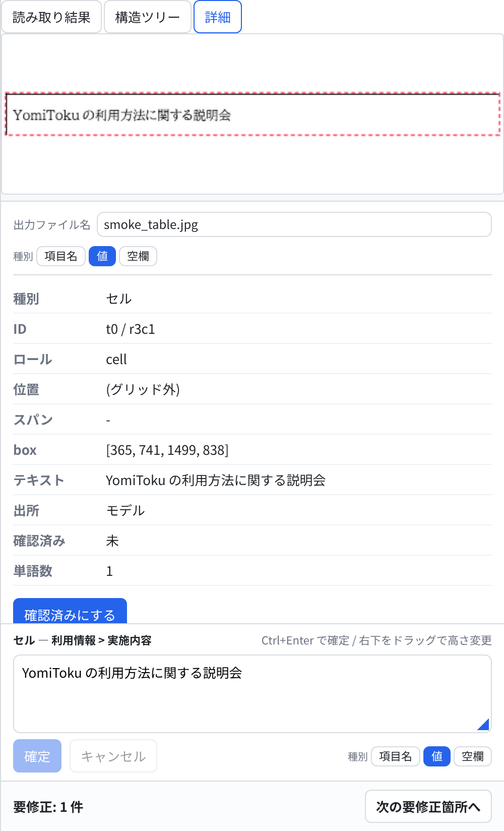Set editor 種別 to 項目名
The height and width of the screenshot is (831, 504).
[396, 756]
